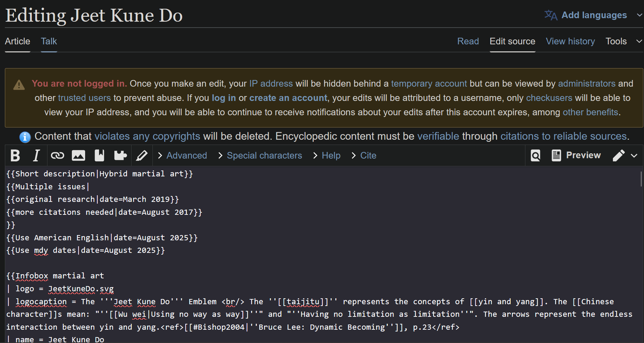The height and width of the screenshot is (343, 644).
Task: Open the violates any copyrights link
Action: pos(147,136)
